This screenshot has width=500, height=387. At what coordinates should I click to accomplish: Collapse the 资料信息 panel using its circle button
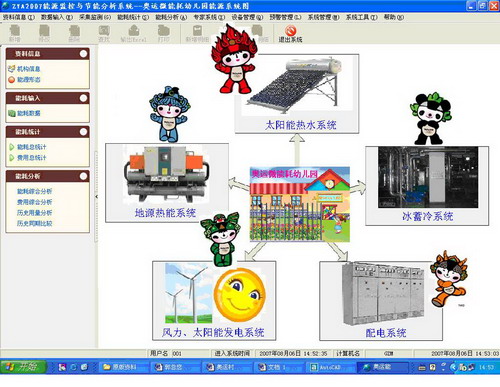click(83, 54)
